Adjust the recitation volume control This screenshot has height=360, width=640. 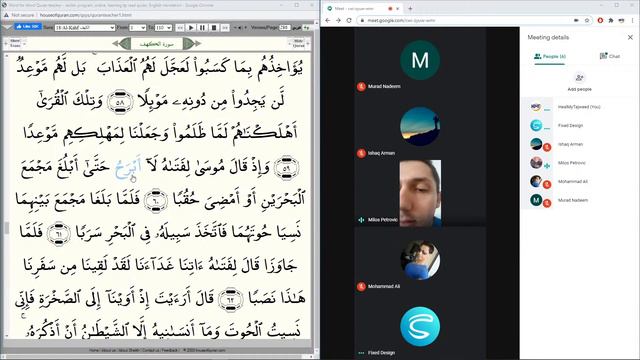[x=240, y=27]
